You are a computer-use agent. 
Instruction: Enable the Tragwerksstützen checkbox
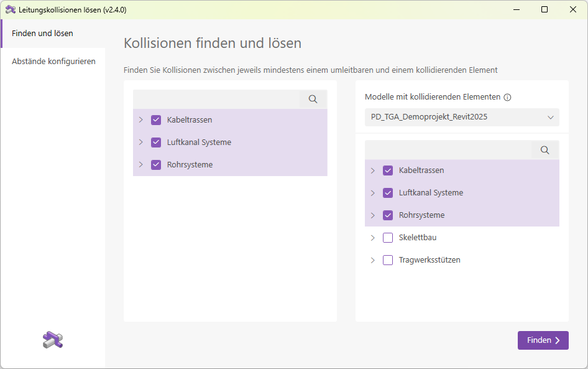pyautogui.click(x=388, y=260)
